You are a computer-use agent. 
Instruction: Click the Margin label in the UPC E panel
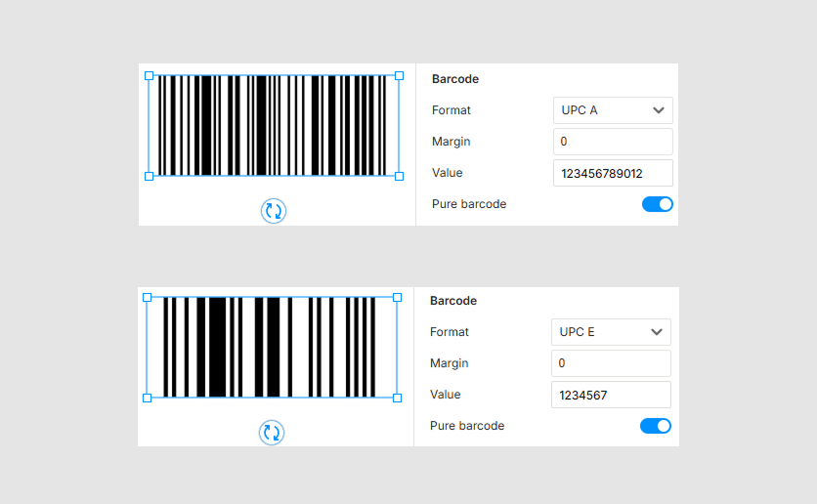(x=450, y=363)
